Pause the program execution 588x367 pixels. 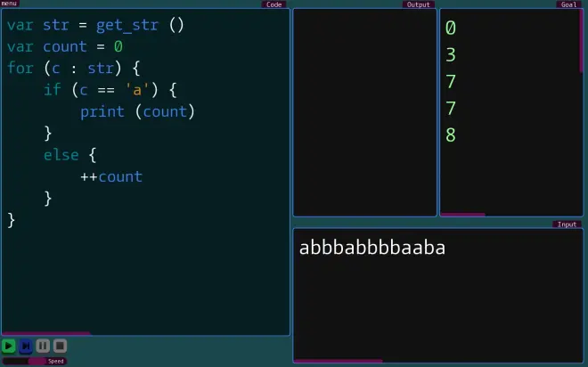43,346
